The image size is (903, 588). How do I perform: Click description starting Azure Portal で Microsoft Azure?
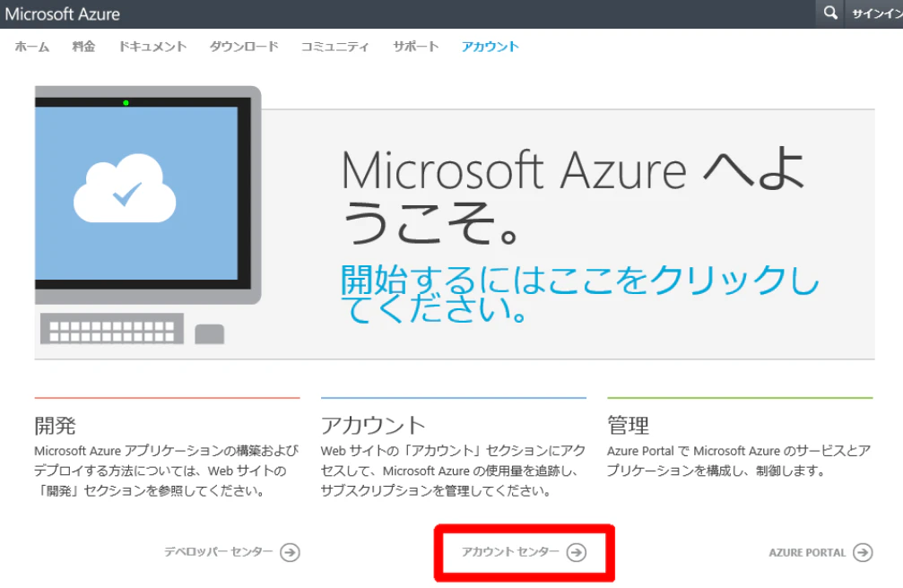tap(739, 461)
